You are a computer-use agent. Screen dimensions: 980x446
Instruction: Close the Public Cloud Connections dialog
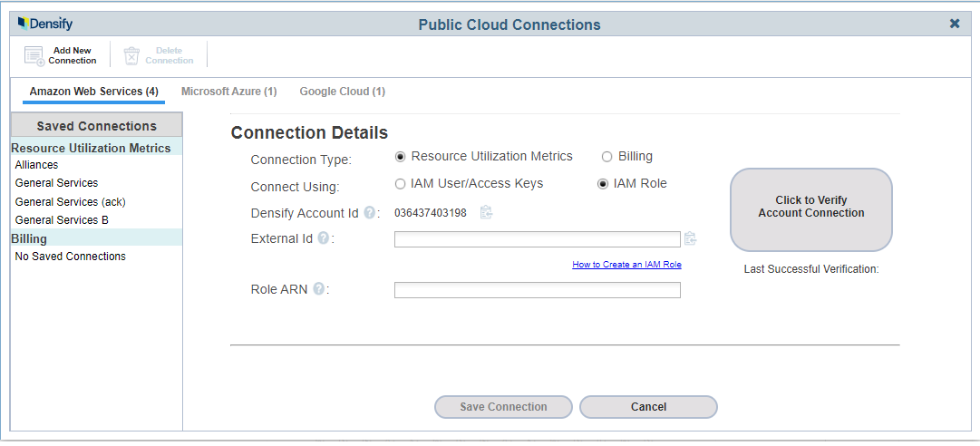(955, 24)
